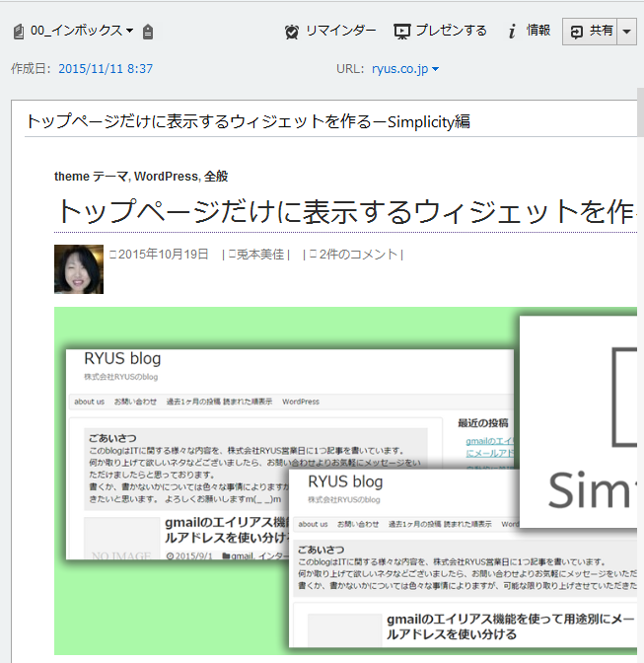Click the tag icon after the notebook name
This screenshot has width=644, height=663.
point(148,32)
